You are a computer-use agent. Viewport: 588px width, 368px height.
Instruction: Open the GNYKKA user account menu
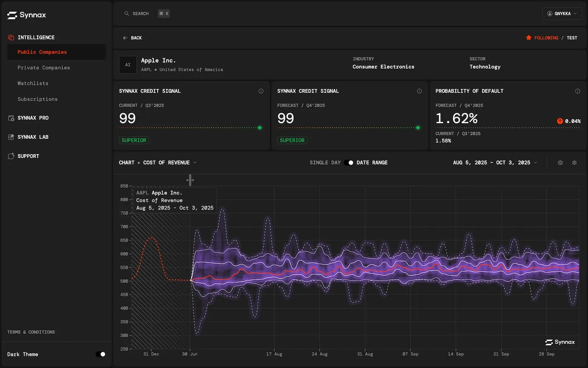tap(562, 14)
